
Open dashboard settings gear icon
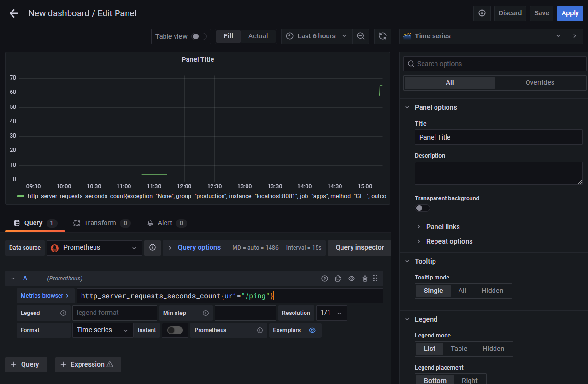[x=482, y=13]
